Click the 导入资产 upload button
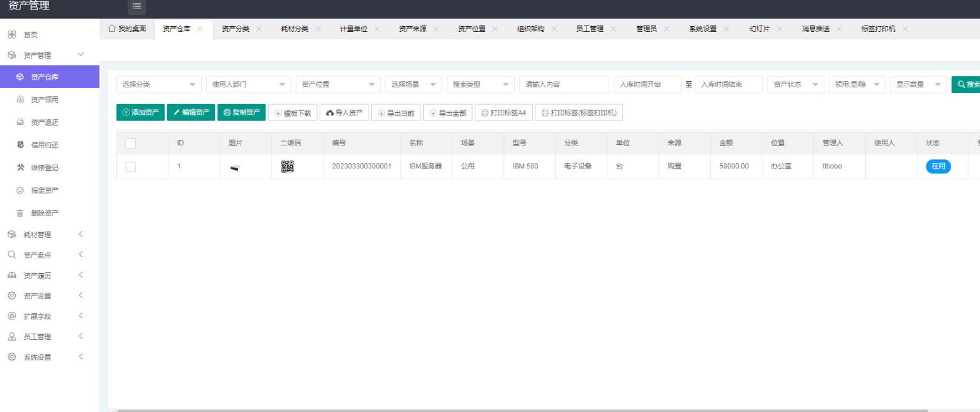The height and width of the screenshot is (412, 980). [345, 112]
